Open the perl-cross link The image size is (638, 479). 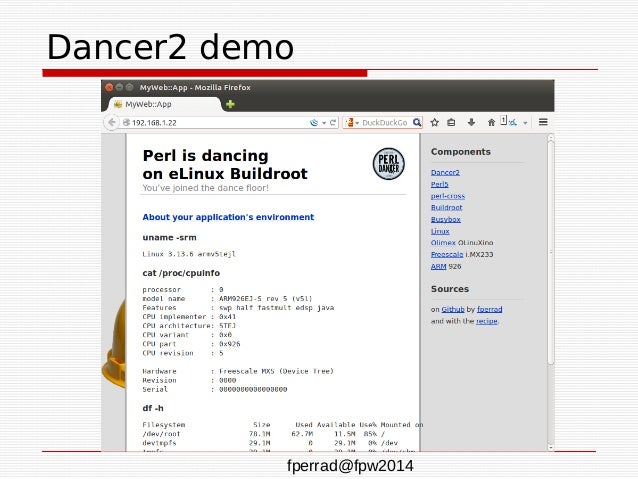[448, 196]
